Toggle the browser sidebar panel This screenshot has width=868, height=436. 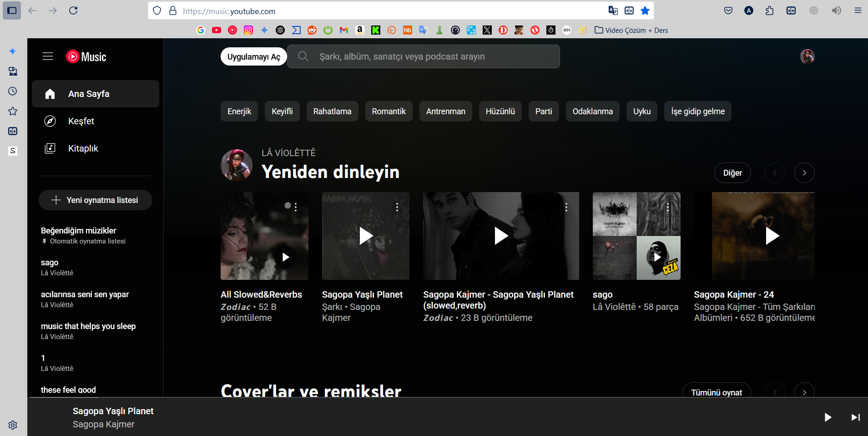12,10
